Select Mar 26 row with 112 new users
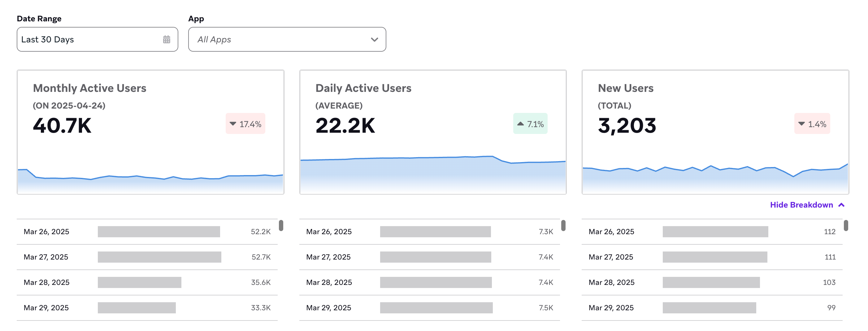 point(712,232)
